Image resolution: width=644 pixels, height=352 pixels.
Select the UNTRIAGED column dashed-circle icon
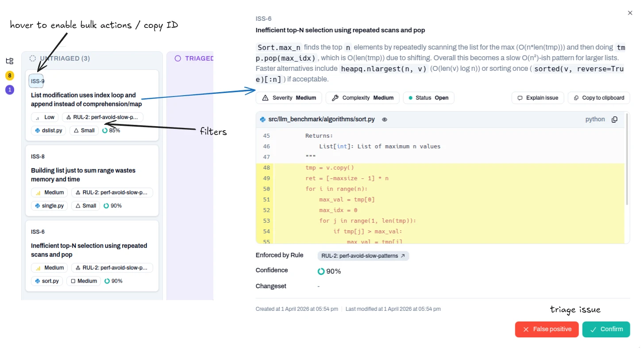[x=33, y=58]
